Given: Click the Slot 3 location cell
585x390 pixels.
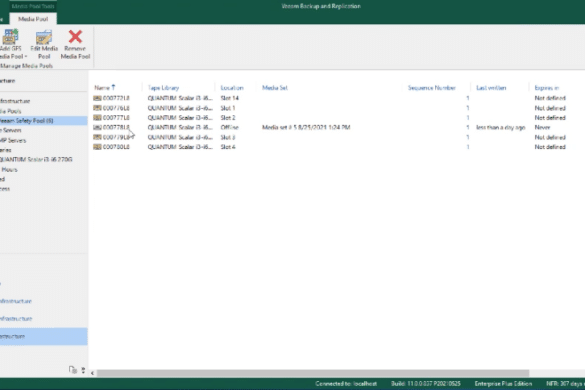Looking at the screenshot, I should click(228, 137).
